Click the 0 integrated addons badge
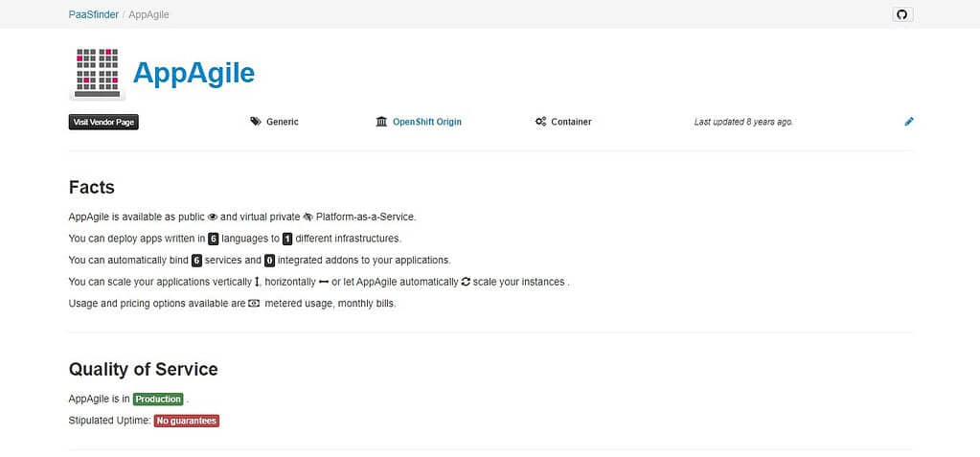980x457 pixels. coord(270,260)
